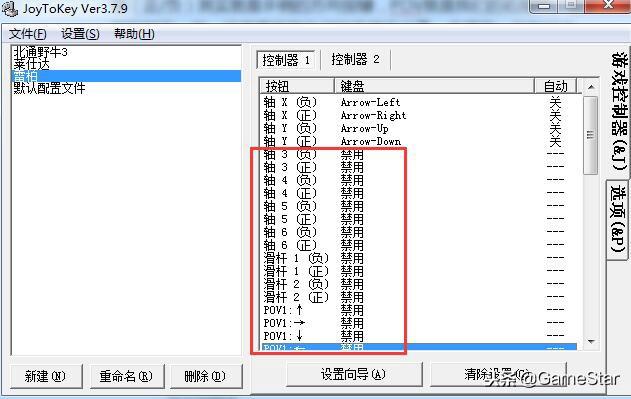Image resolution: width=631 pixels, height=399 pixels.
Task: Open the 帮助(H) menu
Action: 134,34
